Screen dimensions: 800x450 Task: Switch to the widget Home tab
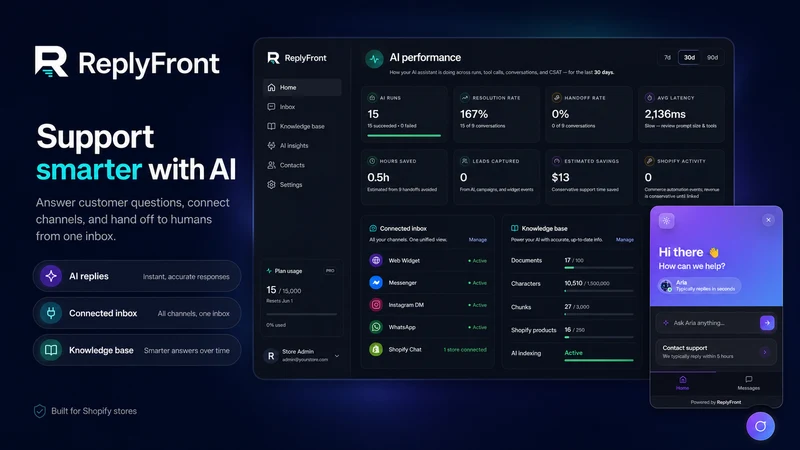click(x=683, y=383)
